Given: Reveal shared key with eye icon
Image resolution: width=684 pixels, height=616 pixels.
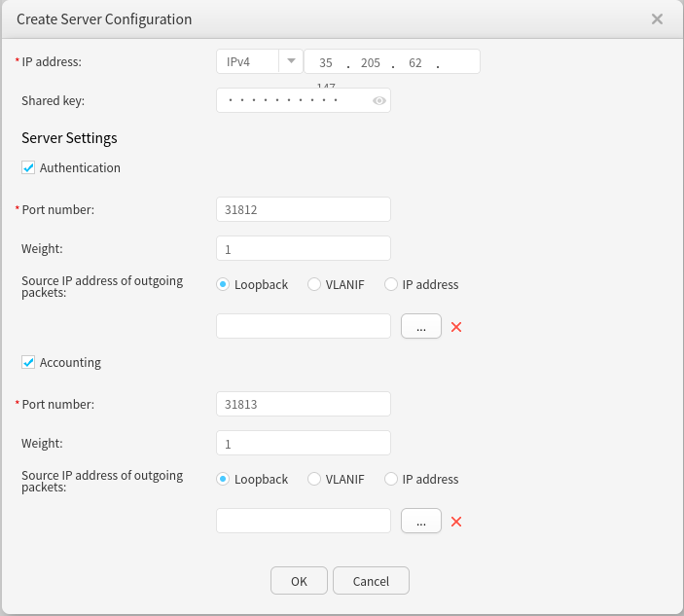Looking at the screenshot, I should (x=379, y=100).
